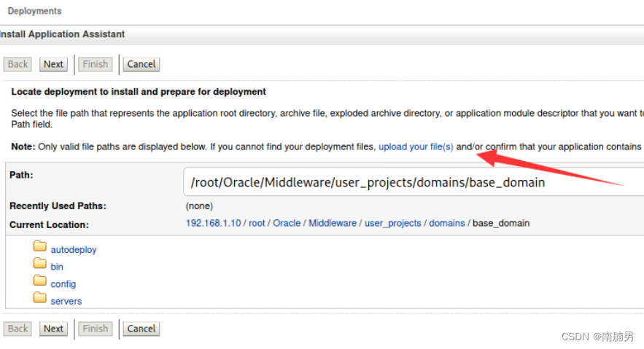The width and height of the screenshot is (644, 349).
Task: Open the autodeploy directory link
Action: 74,250
